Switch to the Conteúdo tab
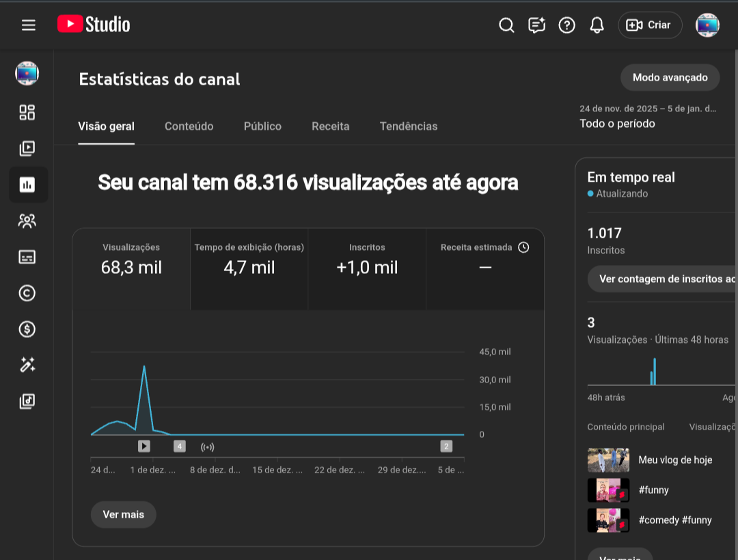The width and height of the screenshot is (738, 560). click(189, 126)
